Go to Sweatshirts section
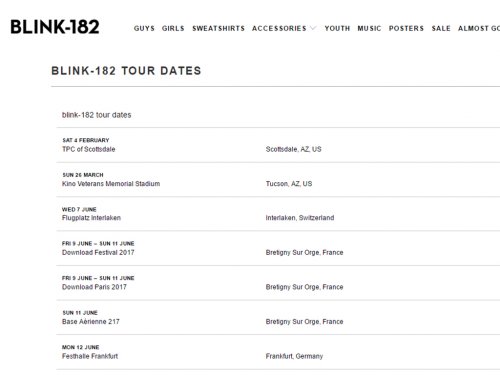Image resolution: width=500 pixels, height=375 pixels. (x=219, y=28)
